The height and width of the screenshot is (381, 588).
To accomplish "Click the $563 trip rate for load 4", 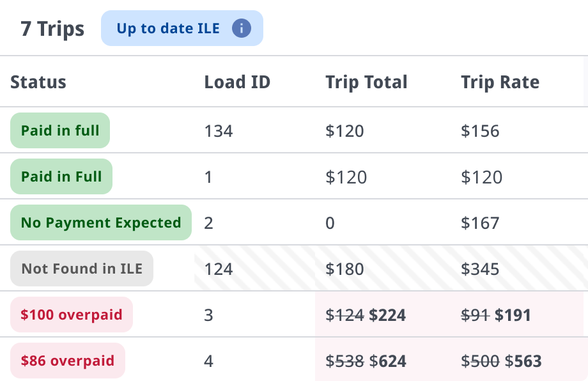I will tap(523, 361).
